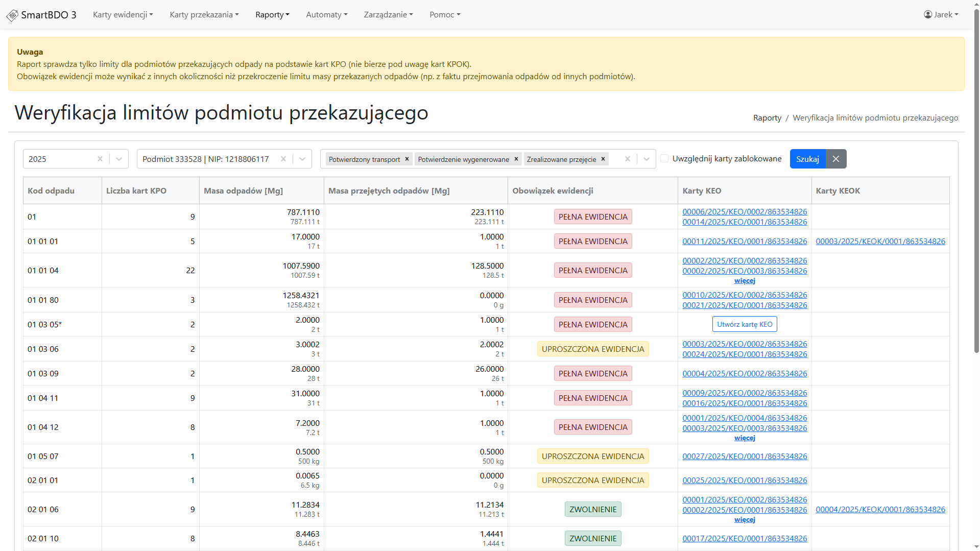Remove the 'Potwierdzenie wygenerowane' filter tag
Viewport: 980px width, 551px height.
pos(516,159)
